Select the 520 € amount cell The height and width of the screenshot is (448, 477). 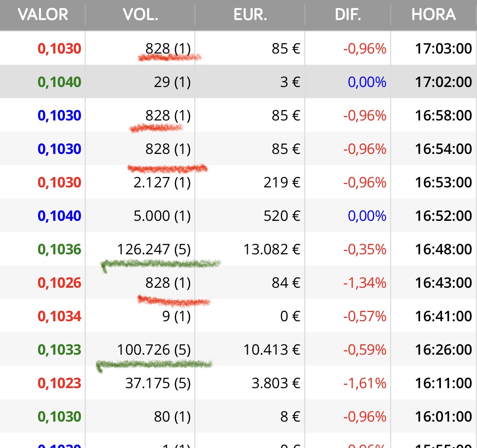pos(282,216)
